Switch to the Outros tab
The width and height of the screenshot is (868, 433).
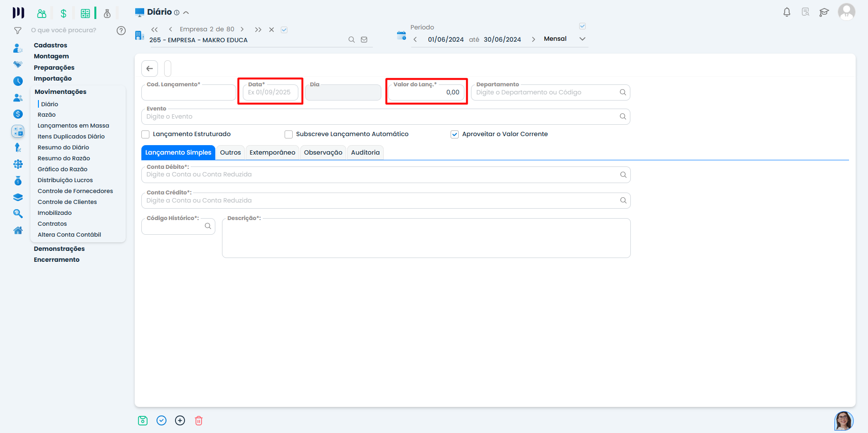point(230,153)
